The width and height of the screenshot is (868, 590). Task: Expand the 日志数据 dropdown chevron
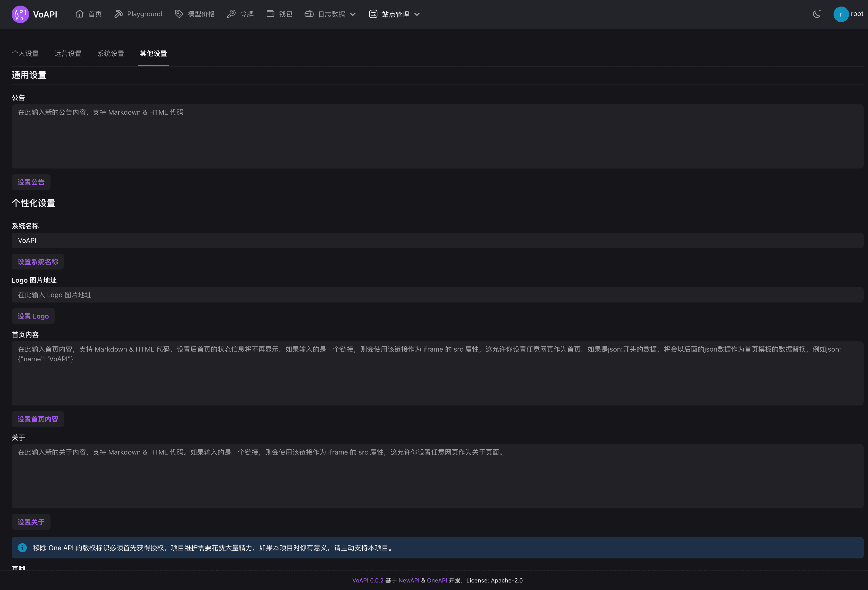[x=353, y=14]
